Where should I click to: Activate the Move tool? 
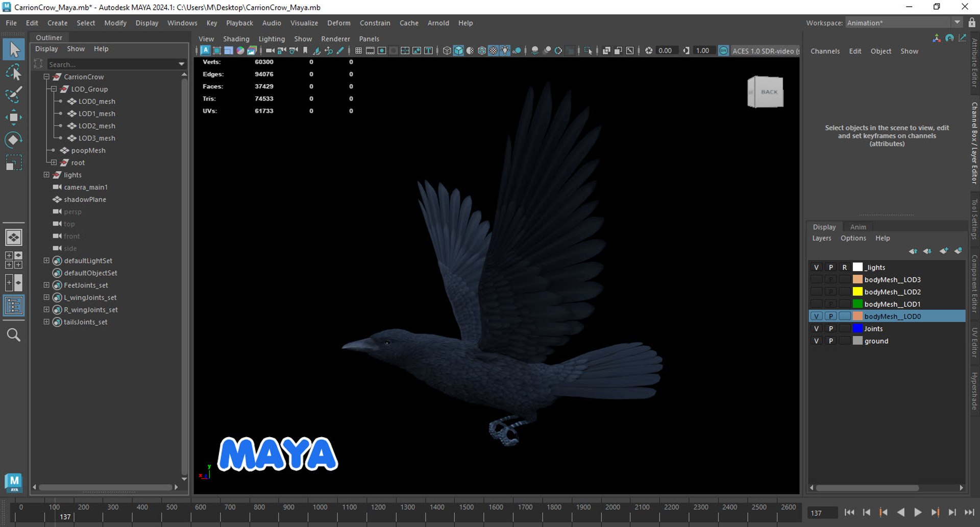14,117
